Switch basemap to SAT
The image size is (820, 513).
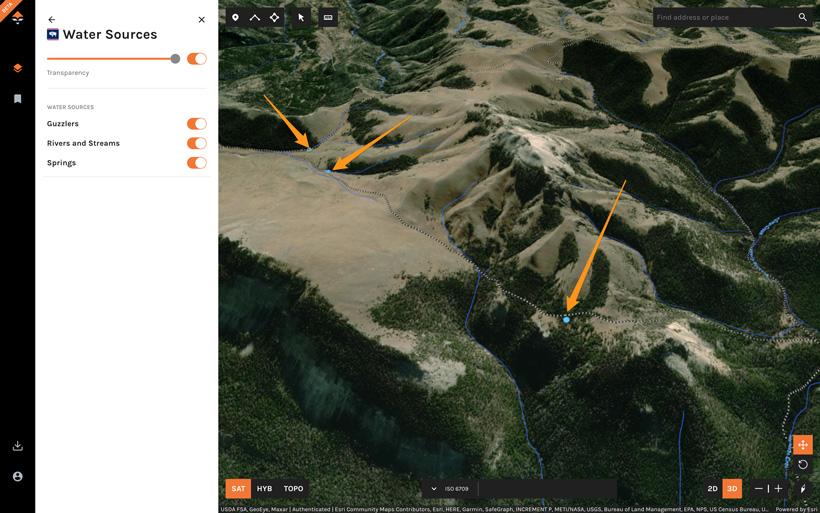[x=238, y=488]
